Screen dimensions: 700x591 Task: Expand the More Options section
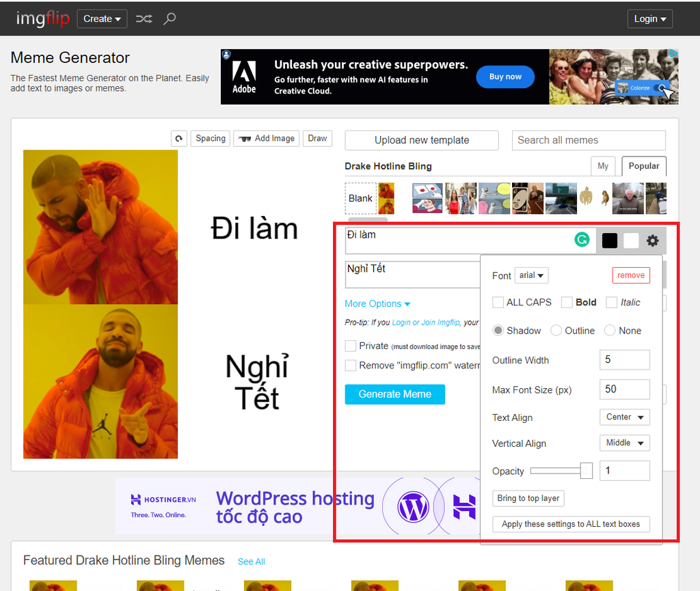(x=377, y=303)
